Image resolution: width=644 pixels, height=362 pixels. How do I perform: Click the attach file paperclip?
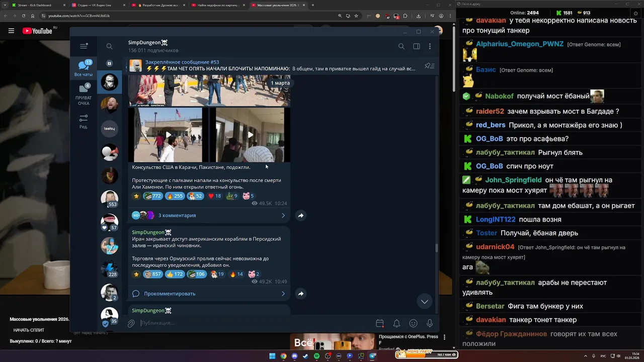click(131, 323)
